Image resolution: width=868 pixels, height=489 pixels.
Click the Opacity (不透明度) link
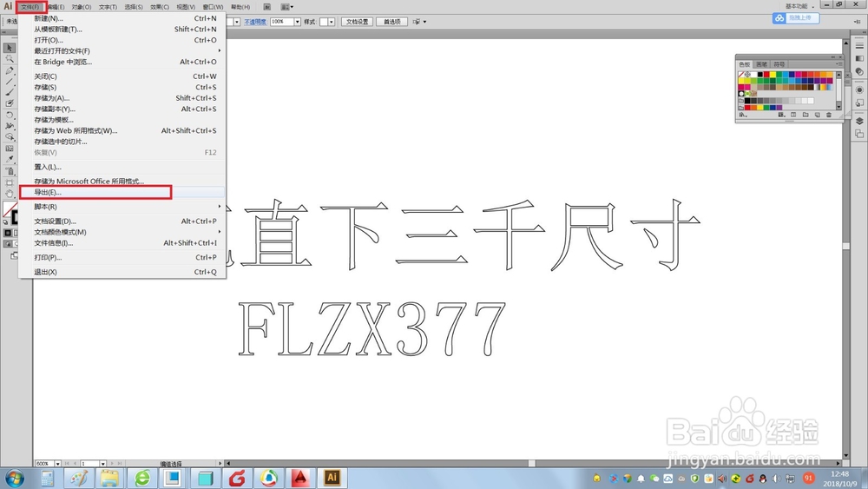tap(255, 22)
